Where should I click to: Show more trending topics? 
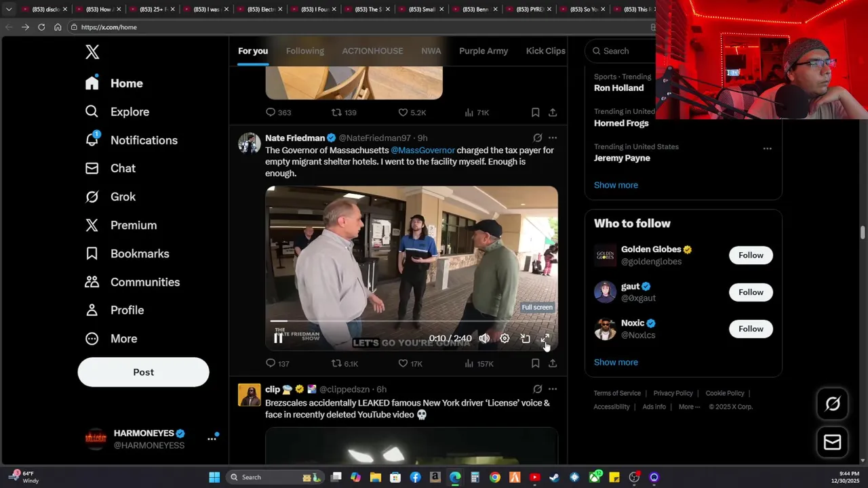click(616, 185)
